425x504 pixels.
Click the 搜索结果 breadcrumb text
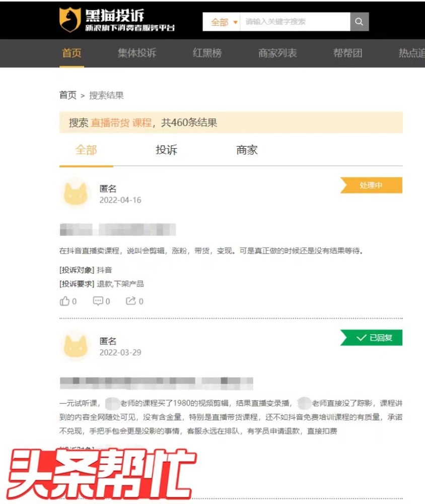[x=106, y=95]
